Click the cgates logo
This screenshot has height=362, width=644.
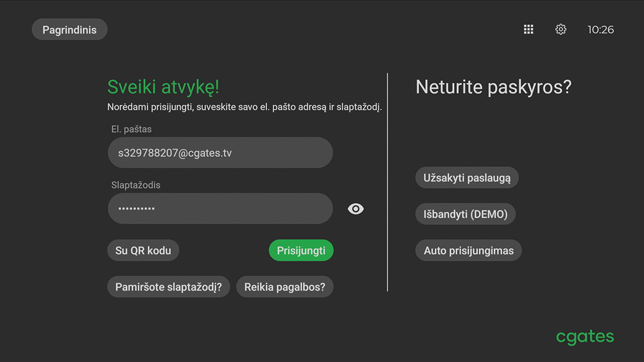(x=584, y=336)
